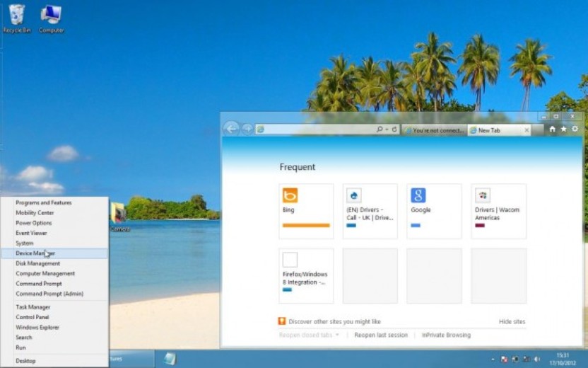Viewport: 588px width, 368px height.
Task: Open the (EN) Drivers - Call - UK tile
Action: point(370,211)
